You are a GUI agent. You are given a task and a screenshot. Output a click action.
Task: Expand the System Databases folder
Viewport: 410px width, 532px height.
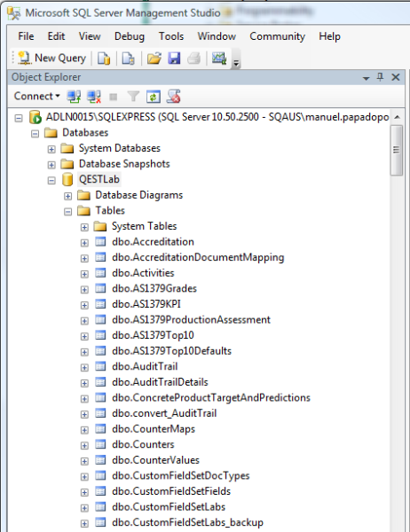pyautogui.click(x=51, y=149)
